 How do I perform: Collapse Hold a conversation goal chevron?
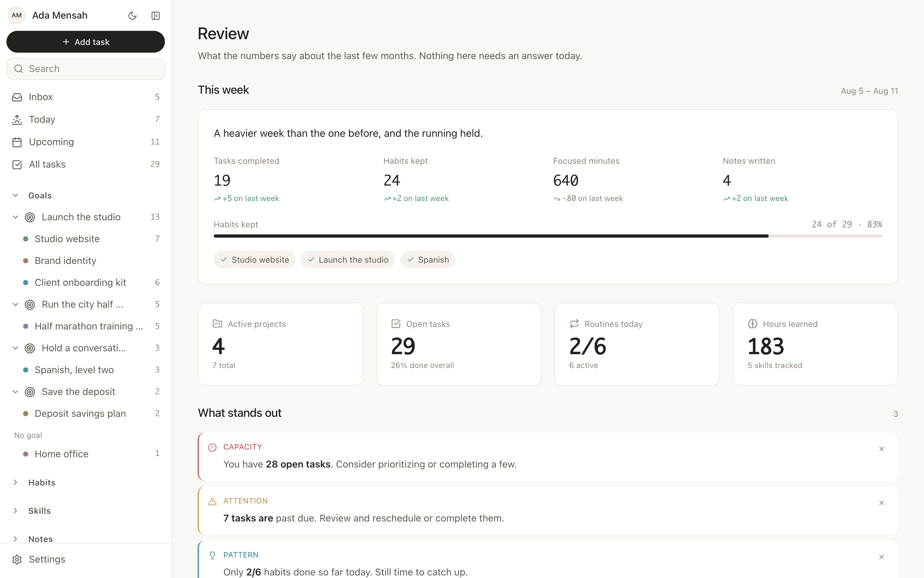15,348
